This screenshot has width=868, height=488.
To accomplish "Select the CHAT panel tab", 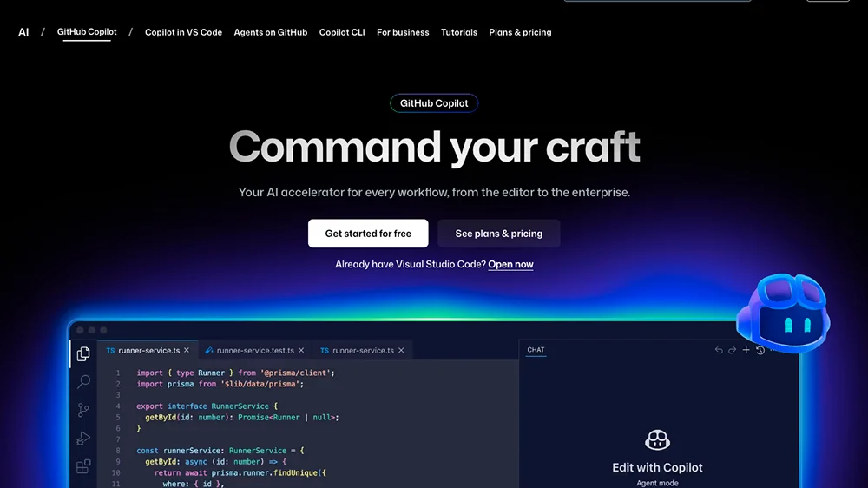I will [536, 350].
